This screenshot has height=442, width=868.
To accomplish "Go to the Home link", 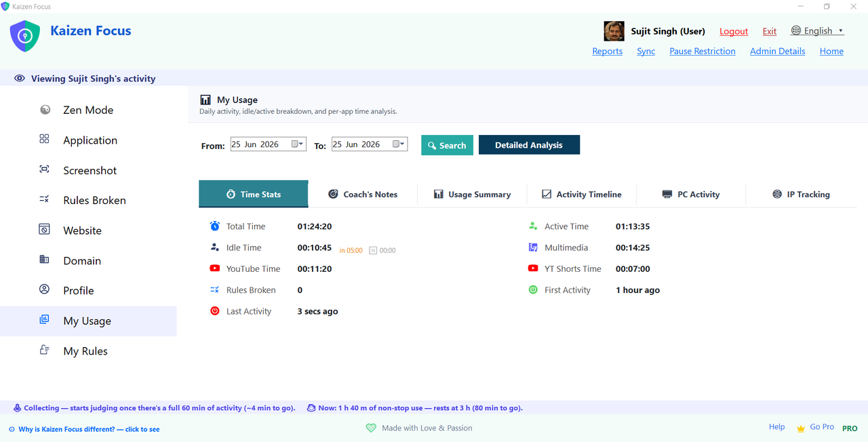I will 831,51.
